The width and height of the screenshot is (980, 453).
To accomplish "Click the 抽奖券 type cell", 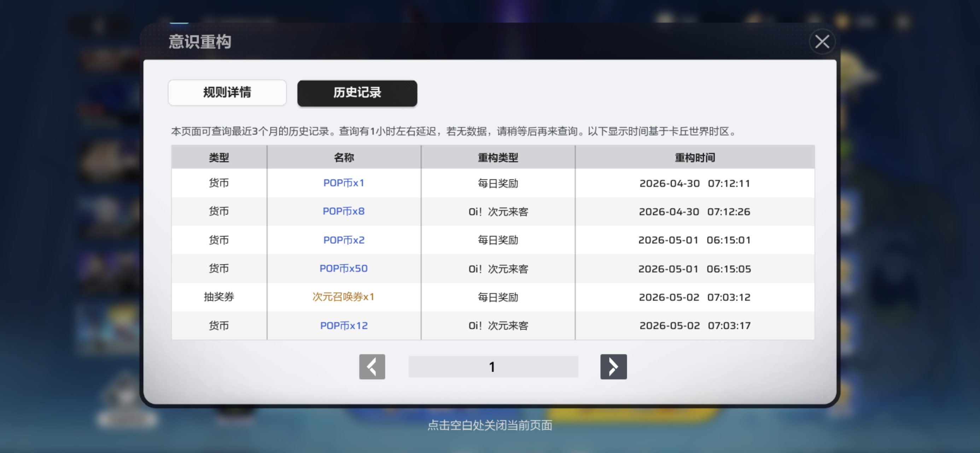I will (x=219, y=297).
